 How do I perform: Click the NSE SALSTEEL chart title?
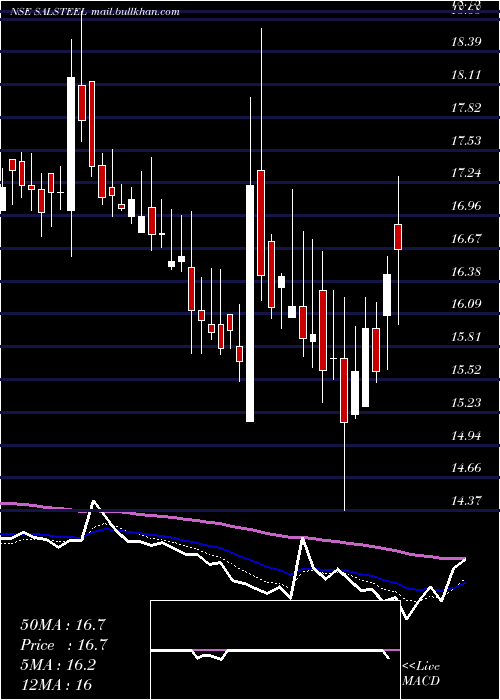point(49,12)
